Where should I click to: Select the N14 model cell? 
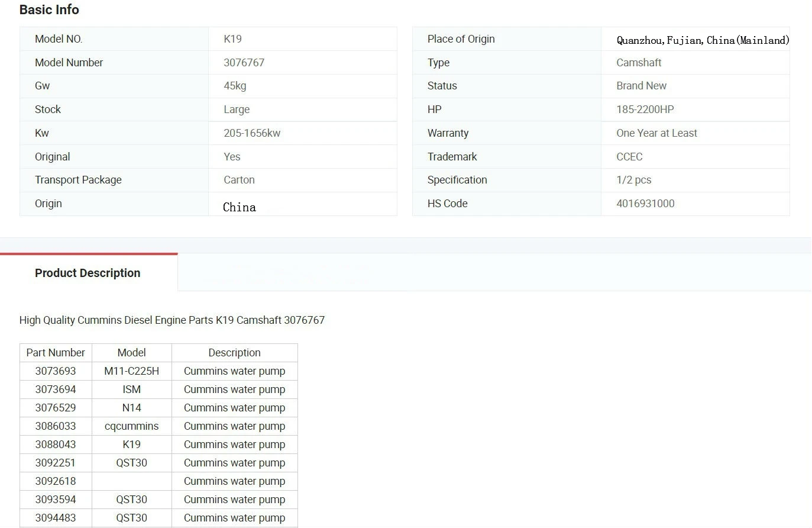(131, 408)
